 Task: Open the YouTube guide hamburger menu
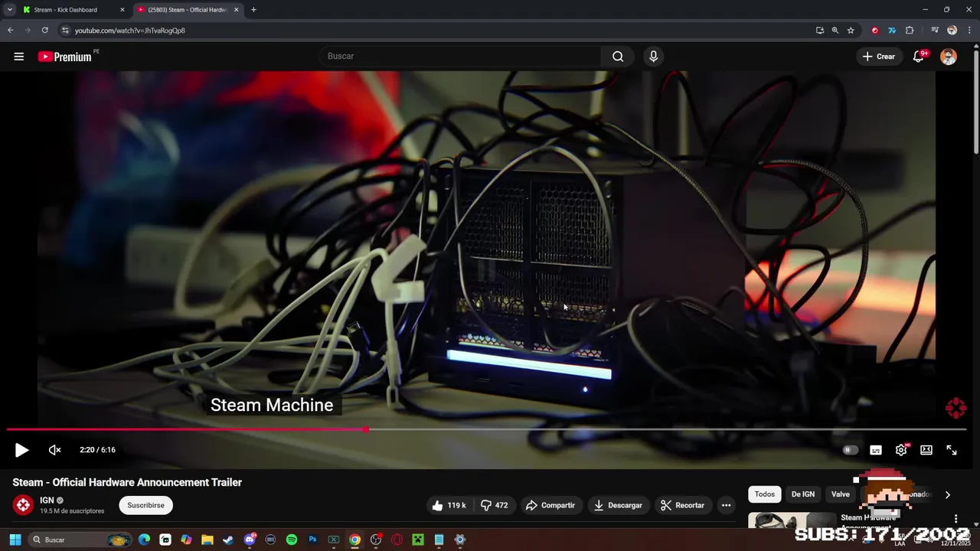[x=19, y=57]
